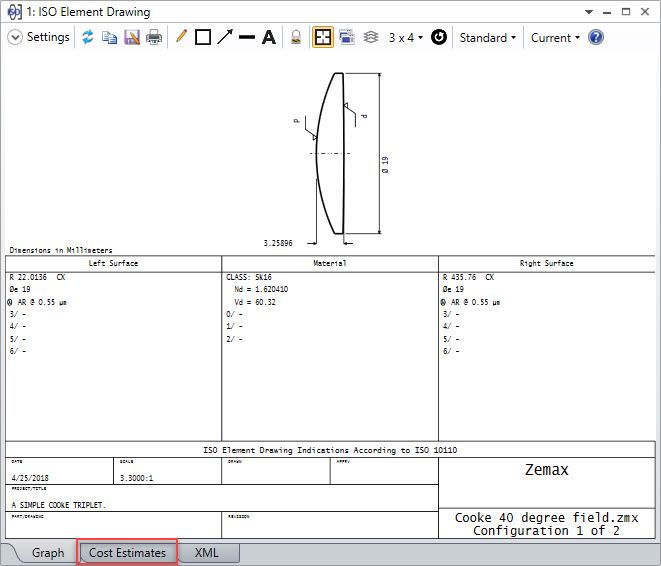
Task: Select the rectangle drawing tool
Action: click(x=202, y=38)
